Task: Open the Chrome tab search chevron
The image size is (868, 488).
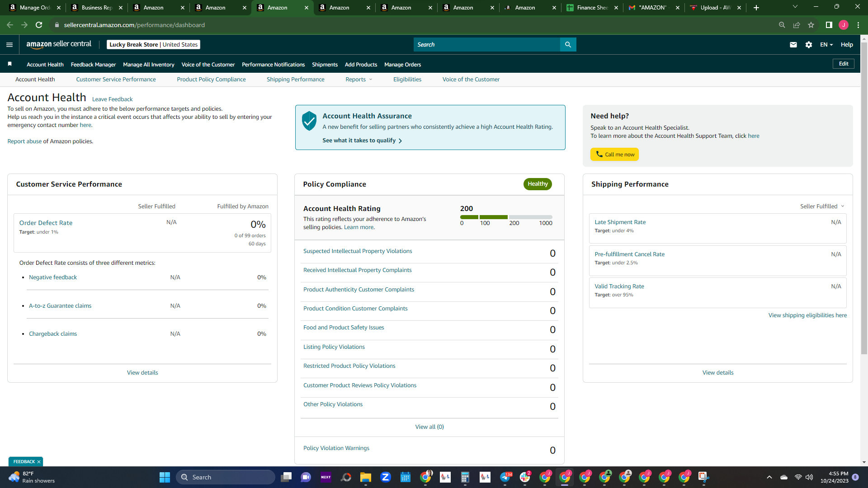Action: pos(795,7)
